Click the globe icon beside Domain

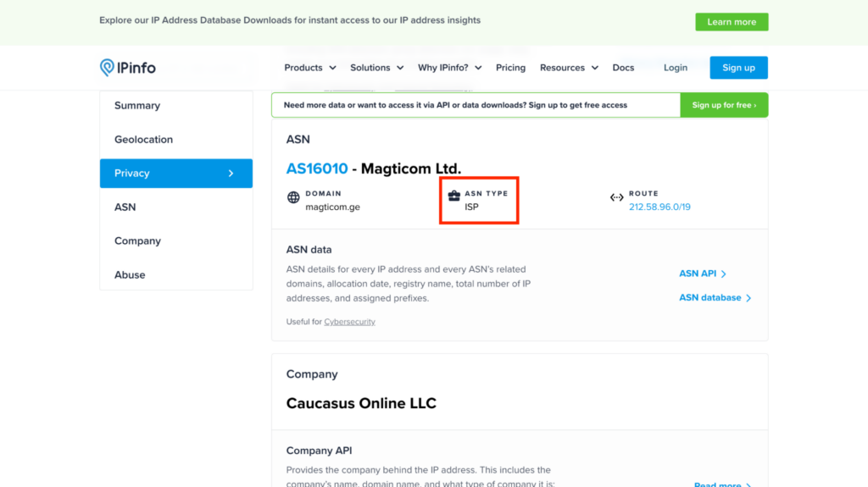[293, 197]
